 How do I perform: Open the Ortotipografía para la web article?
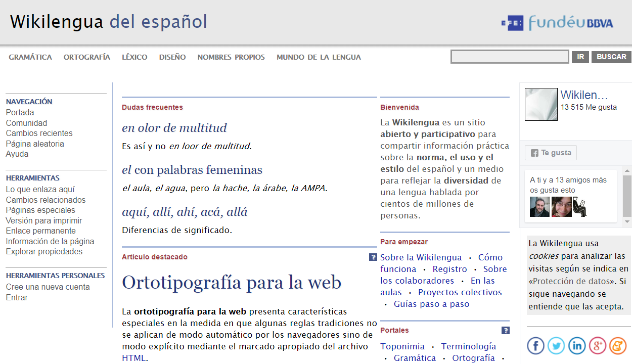pos(232,282)
